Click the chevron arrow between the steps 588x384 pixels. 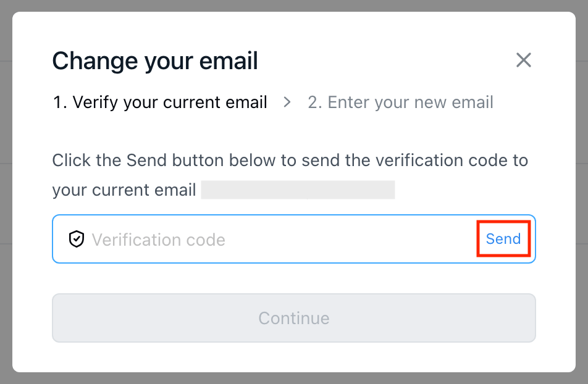[x=287, y=102]
